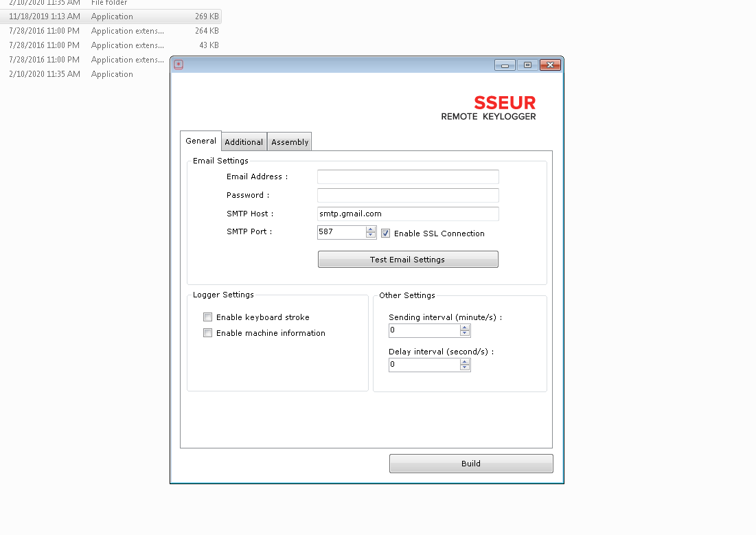The width and height of the screenshot is (756, 535).
Task: Raise Delay interval using the up arrow
Action: [465, 362]
